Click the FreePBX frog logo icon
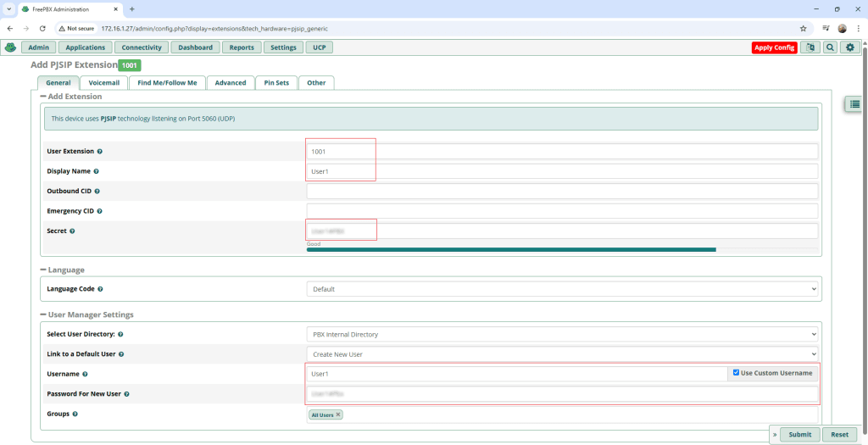868x445 pixels. point(10,47)
